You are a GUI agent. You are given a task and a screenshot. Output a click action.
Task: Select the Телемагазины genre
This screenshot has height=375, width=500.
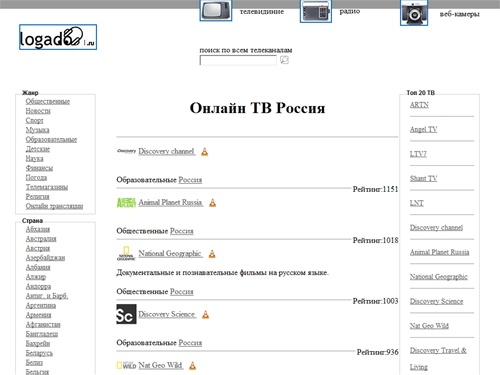click(47, 187)
